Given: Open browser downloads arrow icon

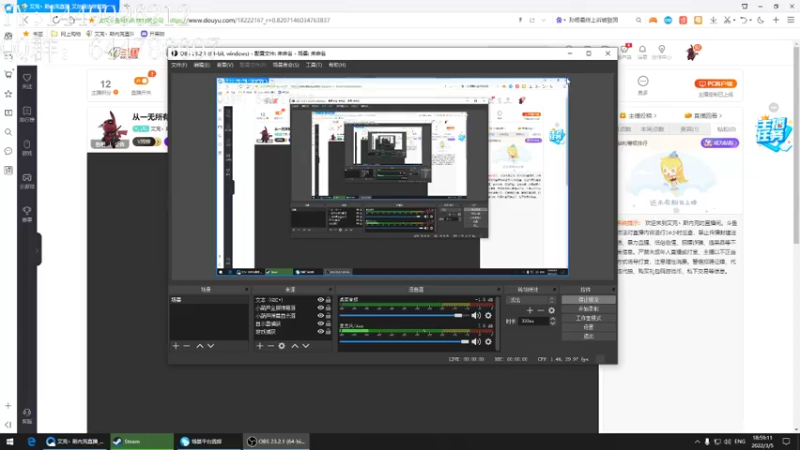Looking at the screenshot, I should [x=713, y=20].
